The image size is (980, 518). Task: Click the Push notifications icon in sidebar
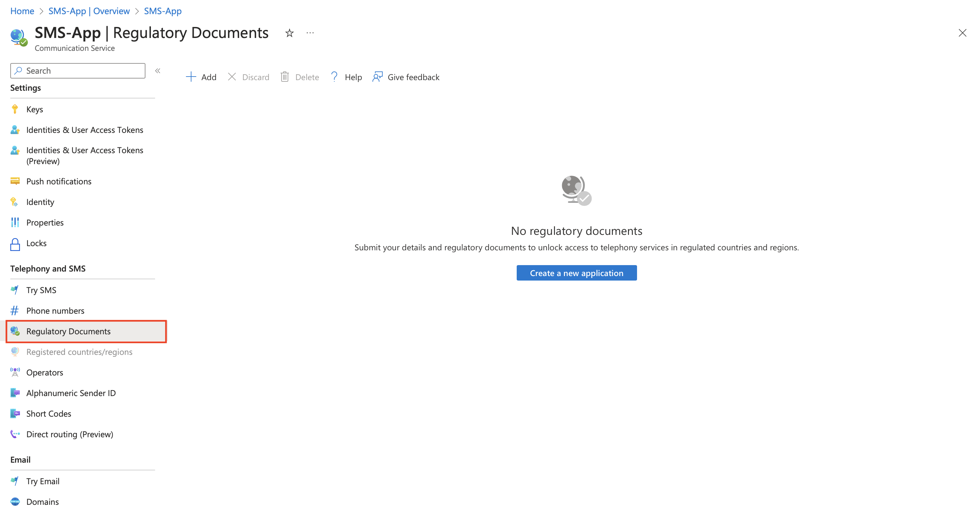15,181
